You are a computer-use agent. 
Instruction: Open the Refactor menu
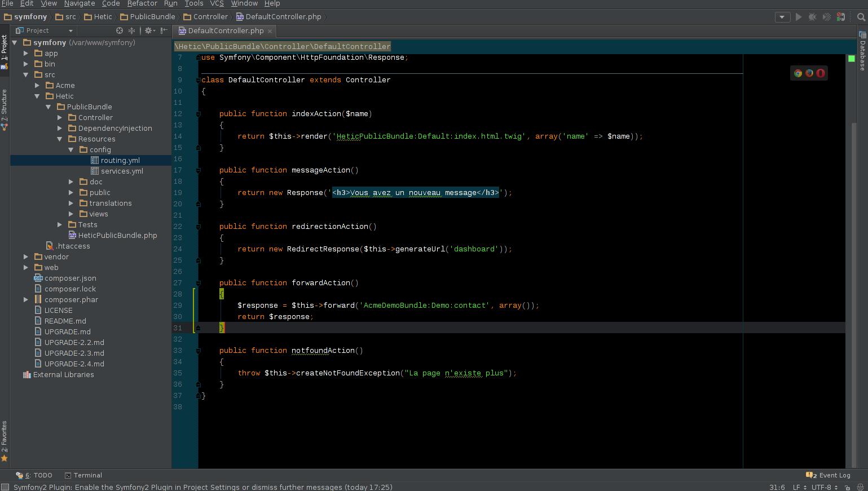(142, 3)
